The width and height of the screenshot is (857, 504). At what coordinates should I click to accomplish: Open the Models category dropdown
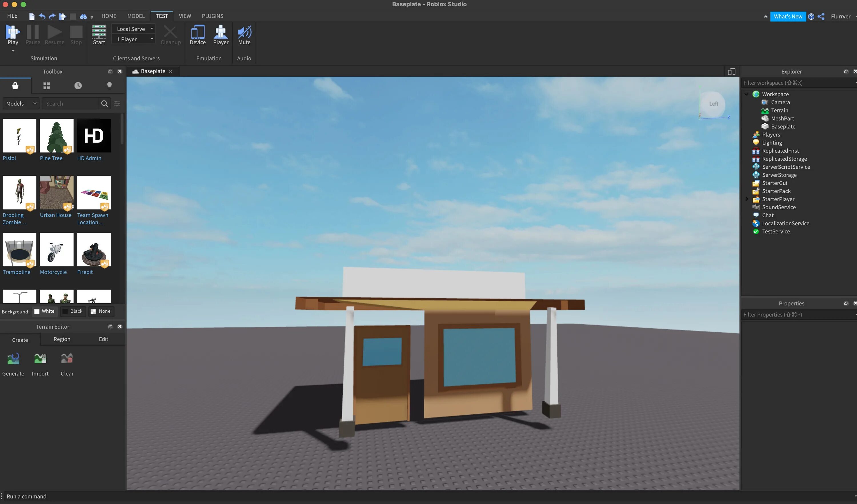click(x=21, y=104)
